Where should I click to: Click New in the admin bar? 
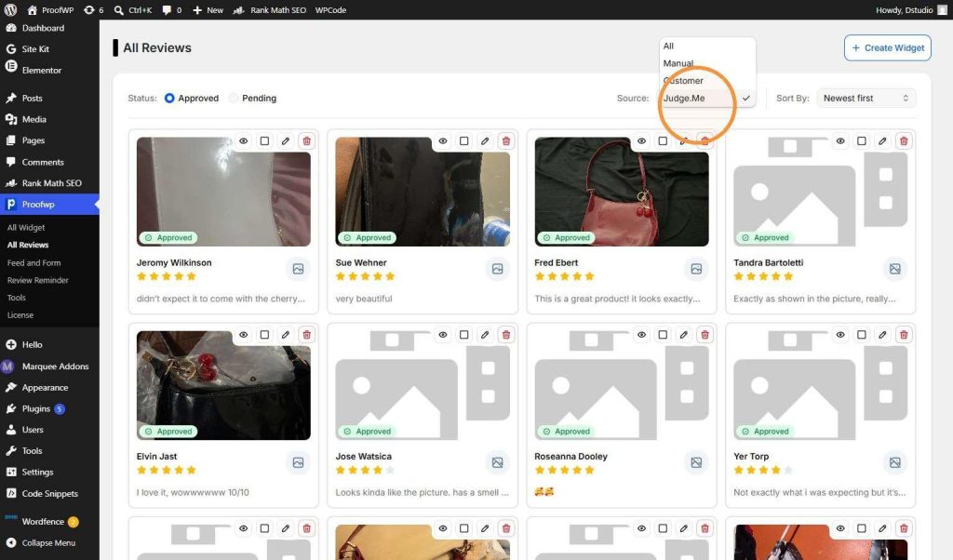point(208,9)
